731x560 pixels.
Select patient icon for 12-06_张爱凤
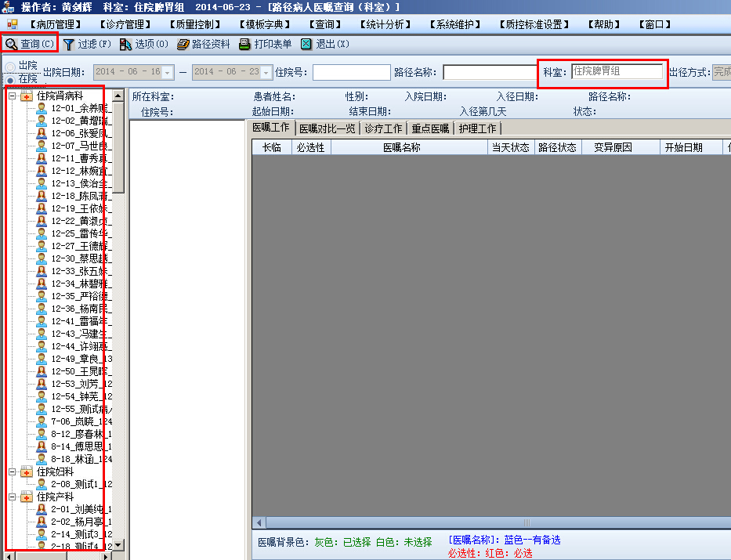[x=42, y=134]
